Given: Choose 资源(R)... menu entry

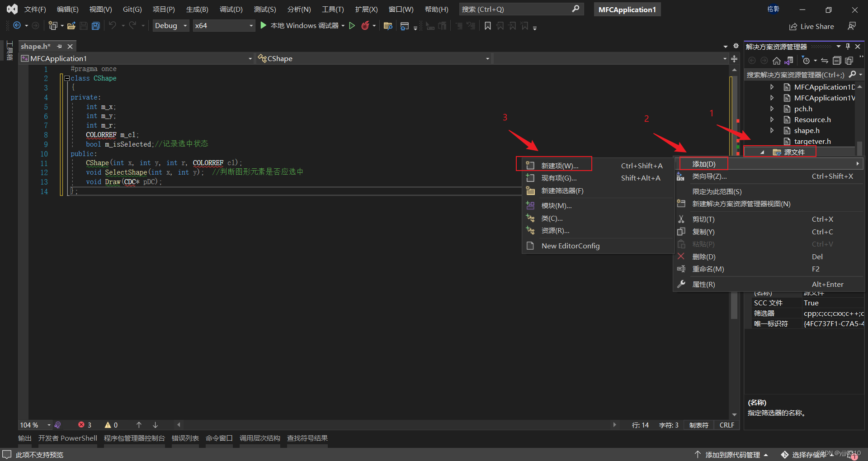Looking at the screenshot, I should [x=598, y=231].
